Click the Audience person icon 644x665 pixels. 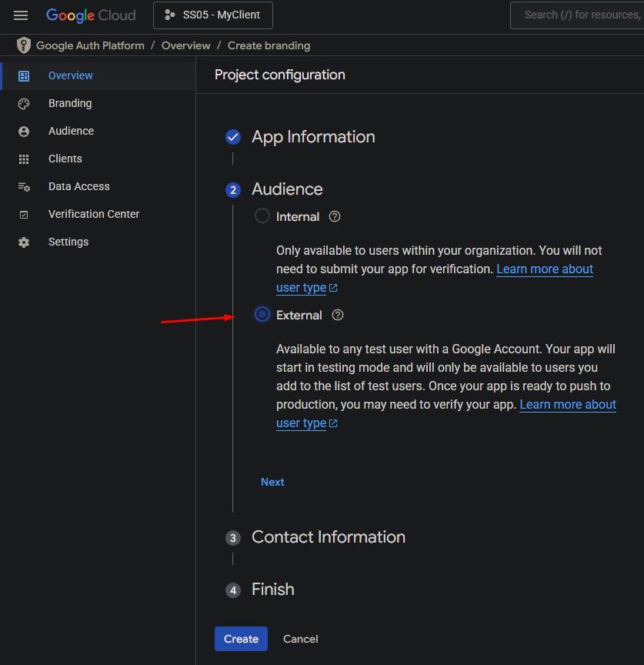click(x=24, y=132)
